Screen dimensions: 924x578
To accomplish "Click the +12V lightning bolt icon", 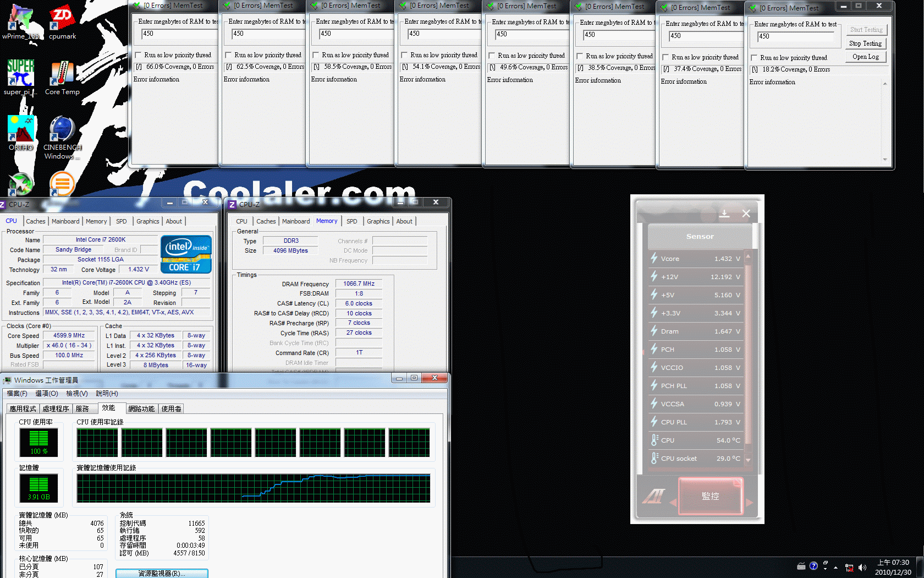I will 654,276.
